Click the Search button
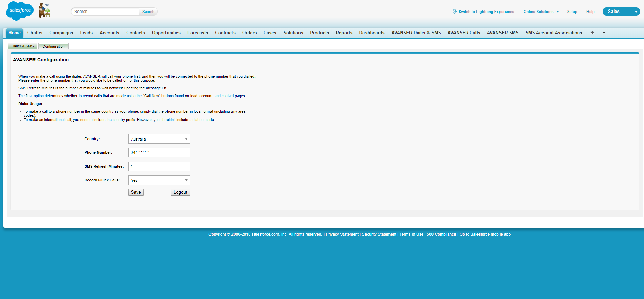Screen dimensions: 644x299 click(148, 12)
